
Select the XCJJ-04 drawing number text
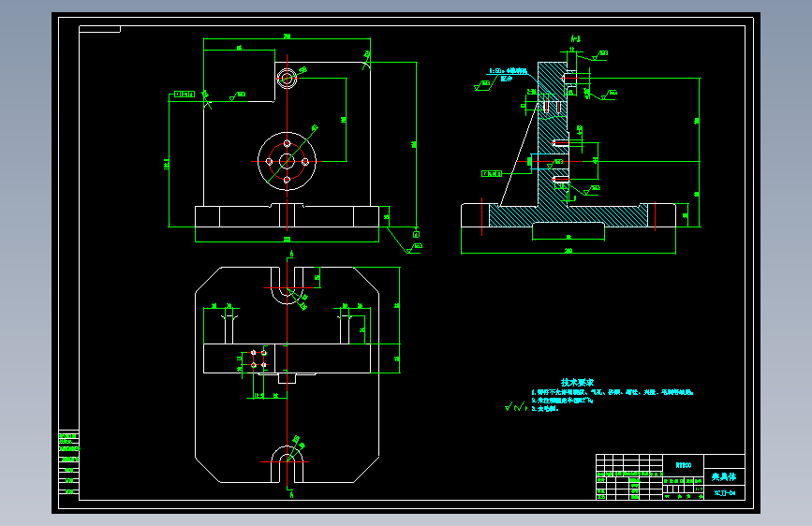pyautogui.click(x=725, y=493)
